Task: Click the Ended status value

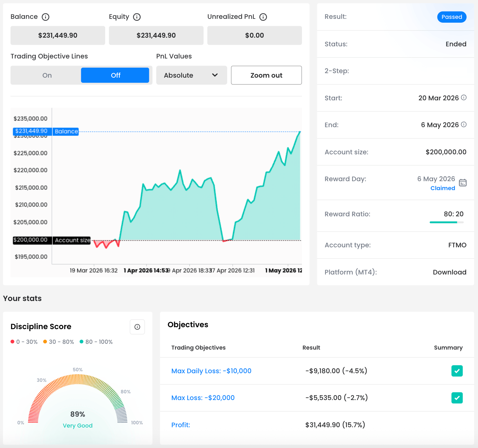Action: tap(456, 44)
